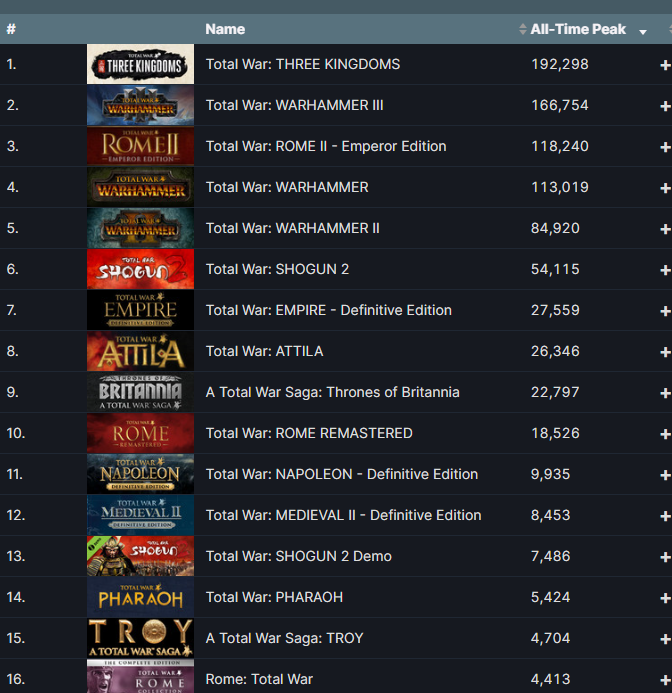Click the PHARAOH banner thumbnail
Screen dimensions: 672x693
[141, 597]
